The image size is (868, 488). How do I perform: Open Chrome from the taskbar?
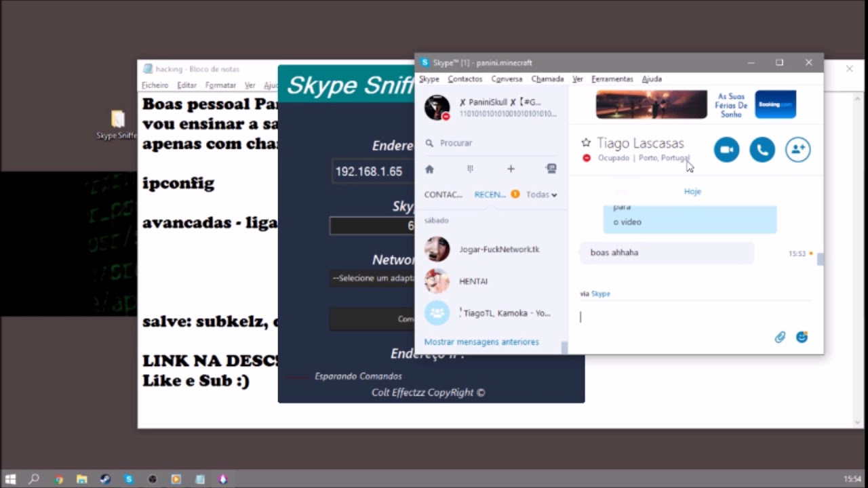(58, 479)
